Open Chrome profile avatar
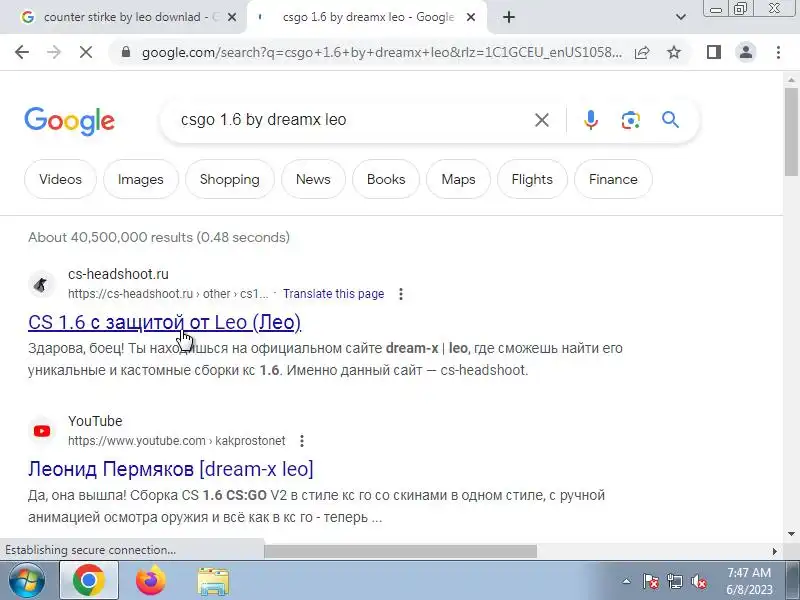Viewport: 800px width, 600px height. click(x=746, y=52)
